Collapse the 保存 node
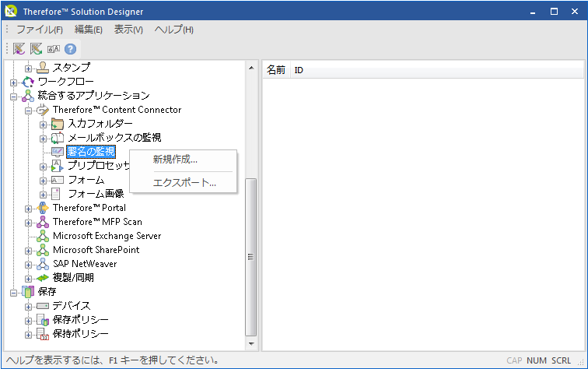Screen dimensions: 588x369 point(13,293)
